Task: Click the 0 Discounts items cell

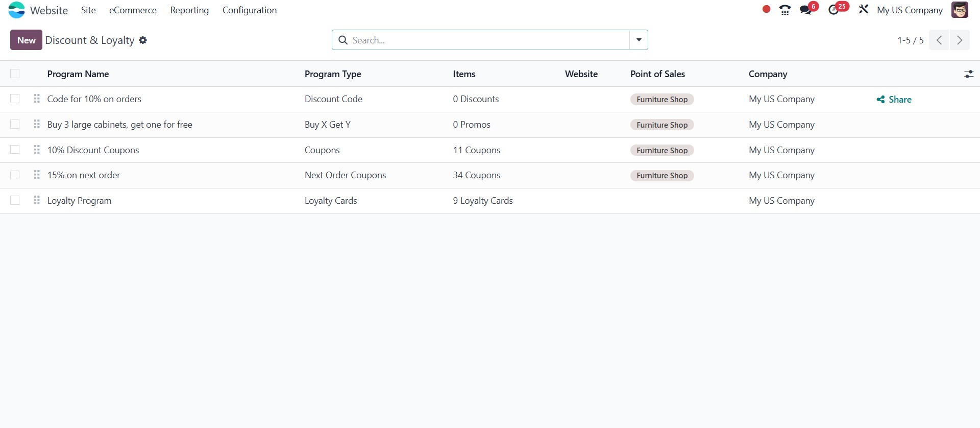Action: (x=476, y=99)
